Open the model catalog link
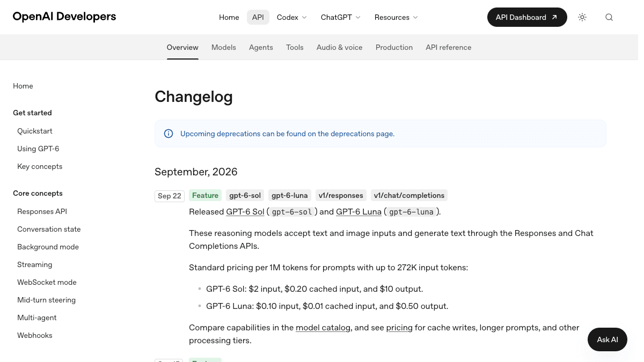The width and height of the screenshot is (644, 362). (323, 327)
